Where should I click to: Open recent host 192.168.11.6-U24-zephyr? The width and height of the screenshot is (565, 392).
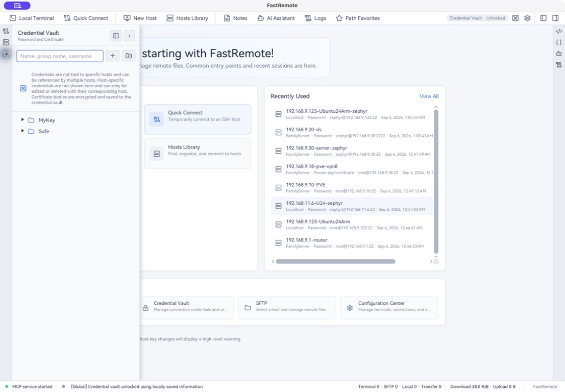[352, 206]
